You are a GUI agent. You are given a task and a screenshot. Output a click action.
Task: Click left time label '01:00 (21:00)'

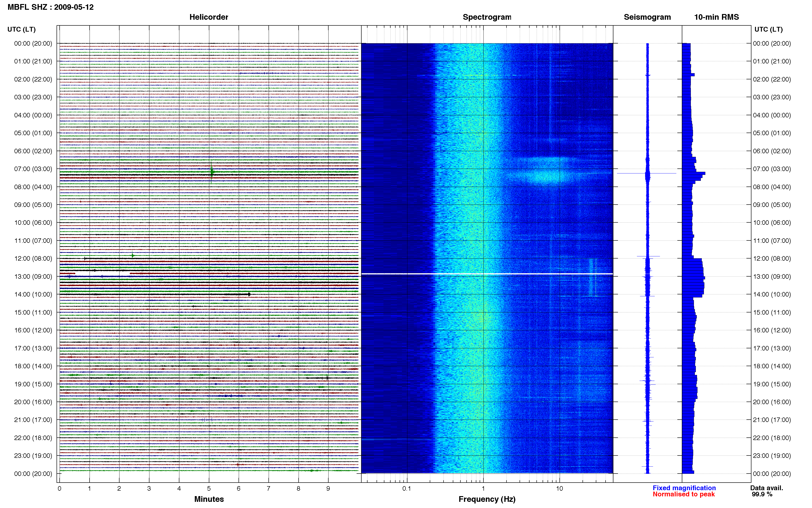33,61
